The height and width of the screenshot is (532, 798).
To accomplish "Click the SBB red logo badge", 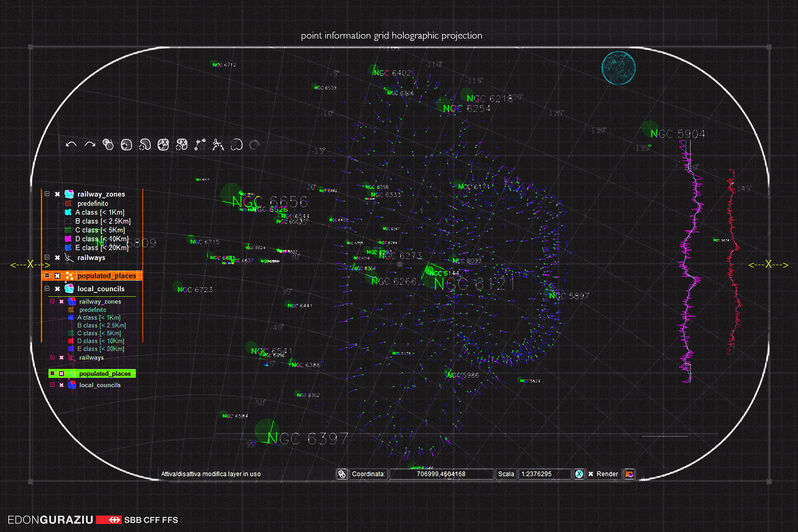I will [108, 520].
